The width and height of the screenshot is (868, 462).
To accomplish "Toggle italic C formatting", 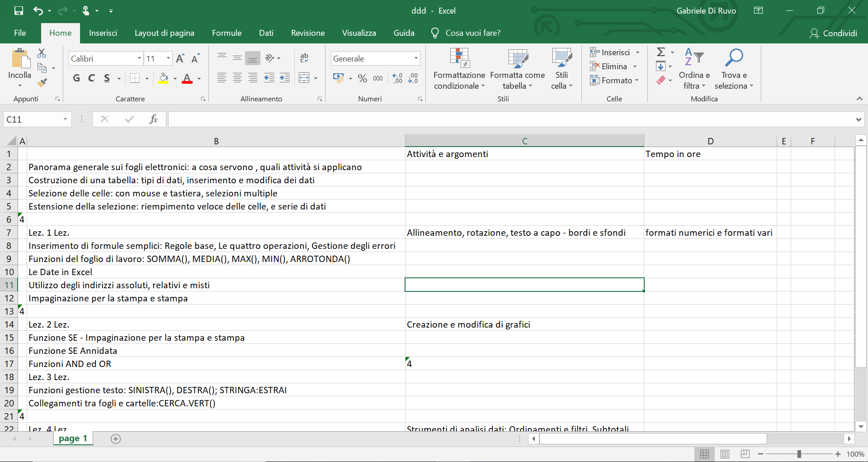I will 91,78.
